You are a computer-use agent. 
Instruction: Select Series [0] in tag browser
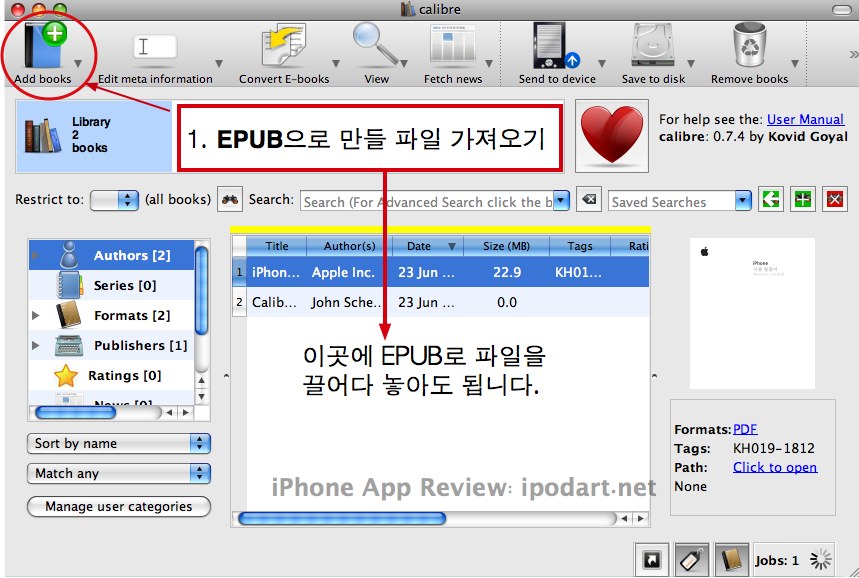[x=112, y=285]
